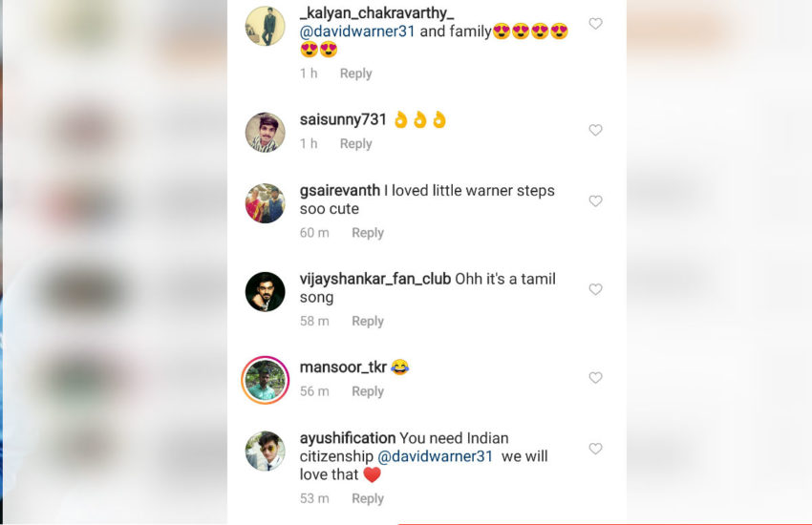Open vijayshankar_fan_club profile photo
Viewport: 812px width, 525px height.
coord(266,292)
